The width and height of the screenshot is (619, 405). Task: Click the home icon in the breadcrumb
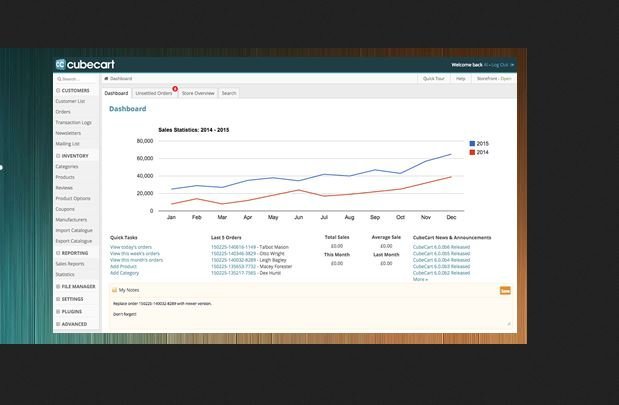[106, 78]
